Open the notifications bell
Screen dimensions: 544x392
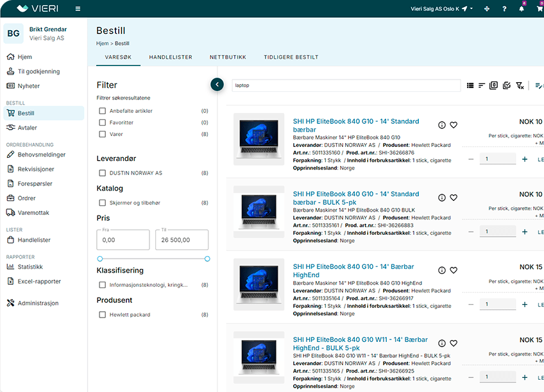(x=522, y=9)
